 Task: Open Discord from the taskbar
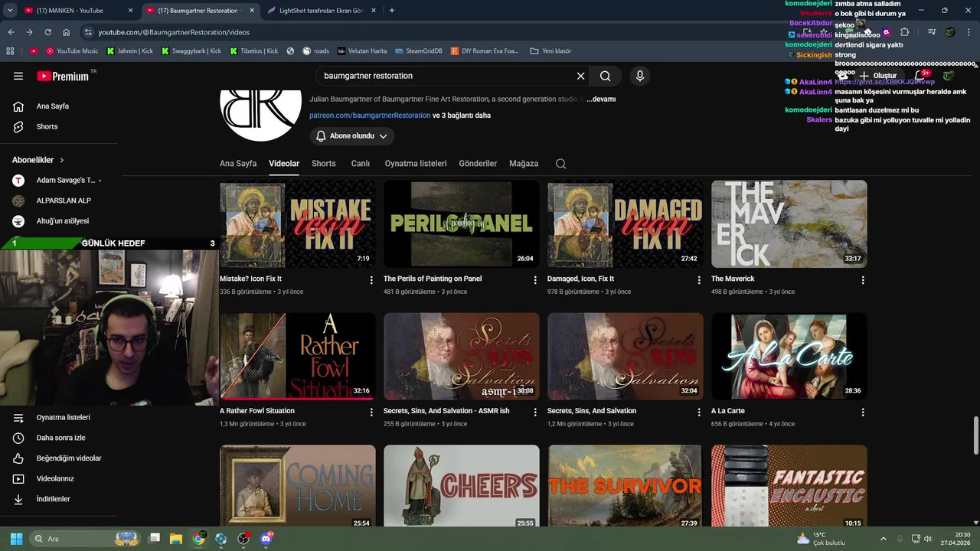pos(266,539)
